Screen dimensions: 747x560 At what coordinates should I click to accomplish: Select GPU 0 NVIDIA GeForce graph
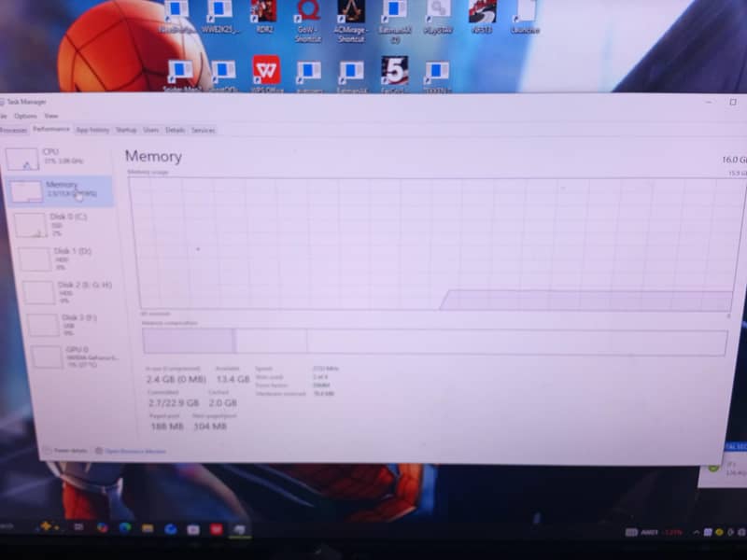click(x=65, y=358)
